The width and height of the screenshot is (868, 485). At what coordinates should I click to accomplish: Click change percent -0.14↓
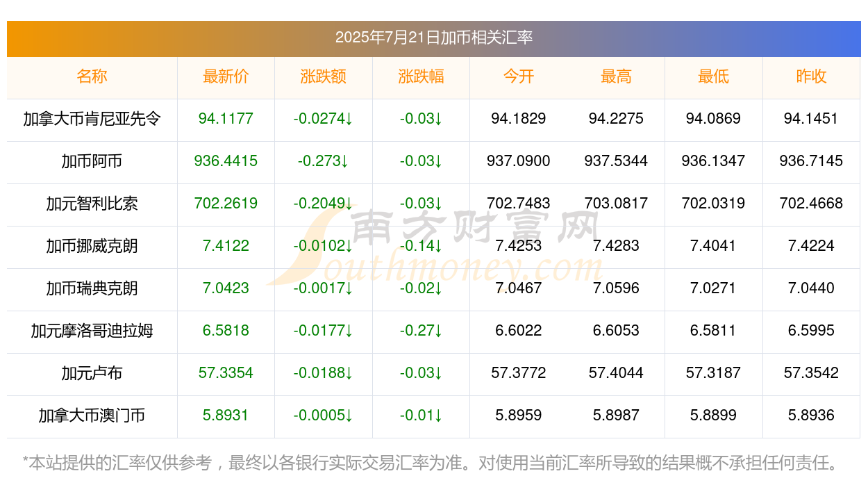pos(421,246)
